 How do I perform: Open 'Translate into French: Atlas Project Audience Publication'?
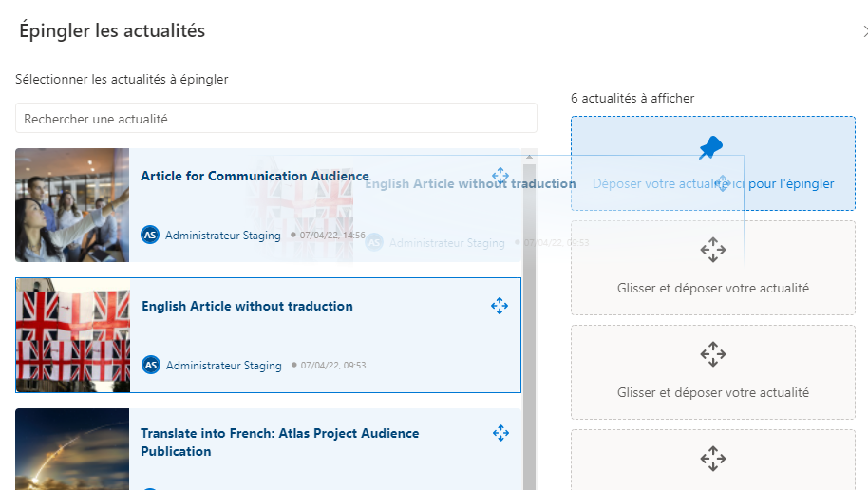pos(279,442)
